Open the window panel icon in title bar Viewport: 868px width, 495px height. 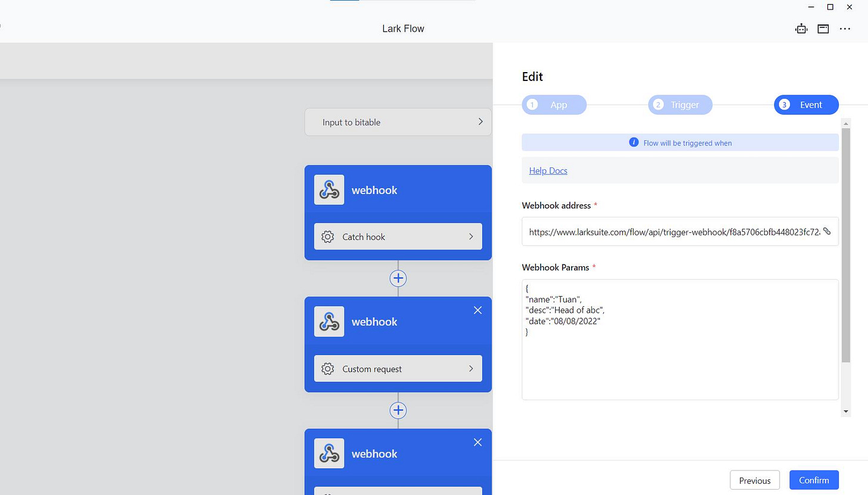[x=823, y=29]
